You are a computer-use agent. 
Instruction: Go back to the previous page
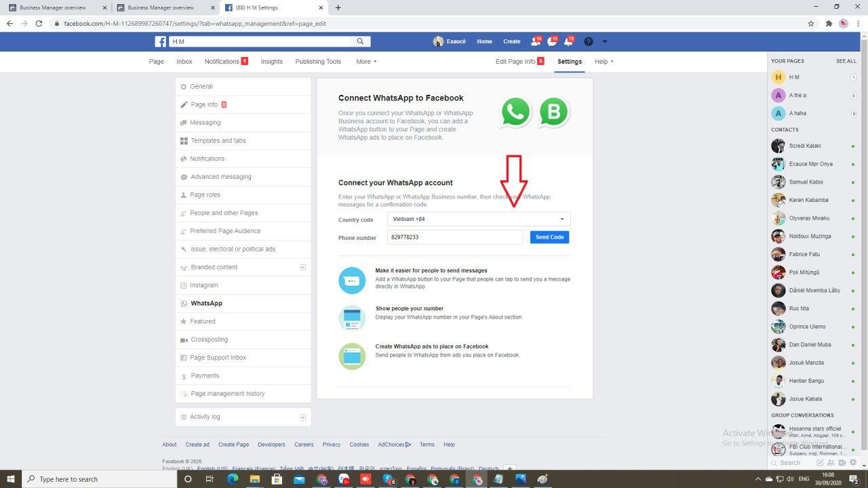(x=9, y=23)
